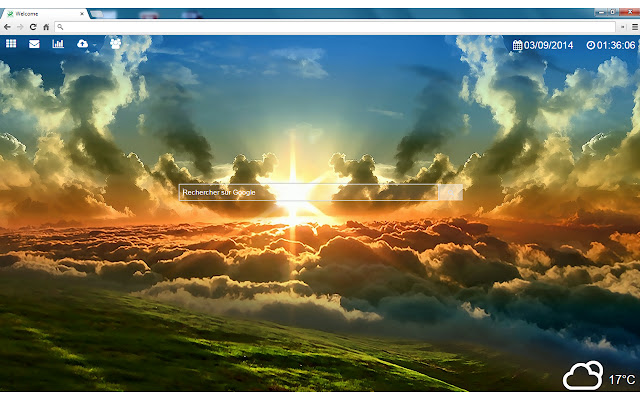640x400 pixels.
Task: Click the clock icon beside the time
Action: tap(591, 45)
